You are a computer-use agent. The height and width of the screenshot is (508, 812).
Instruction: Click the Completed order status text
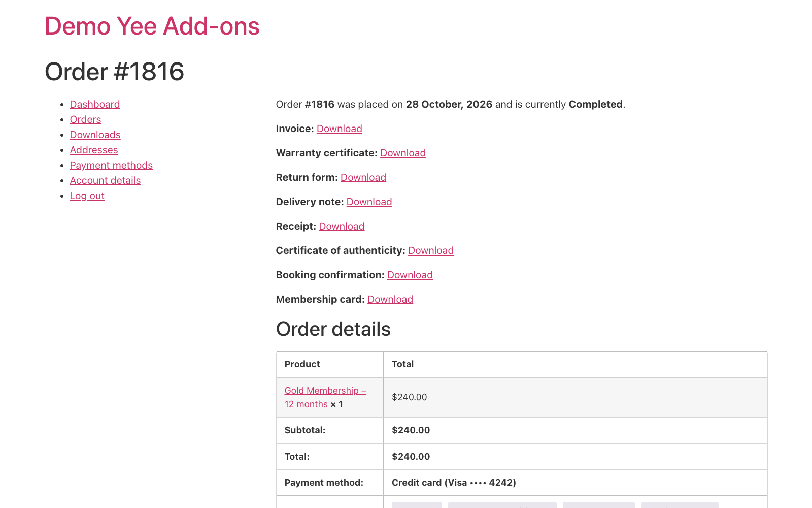click(x=596, y=104)
